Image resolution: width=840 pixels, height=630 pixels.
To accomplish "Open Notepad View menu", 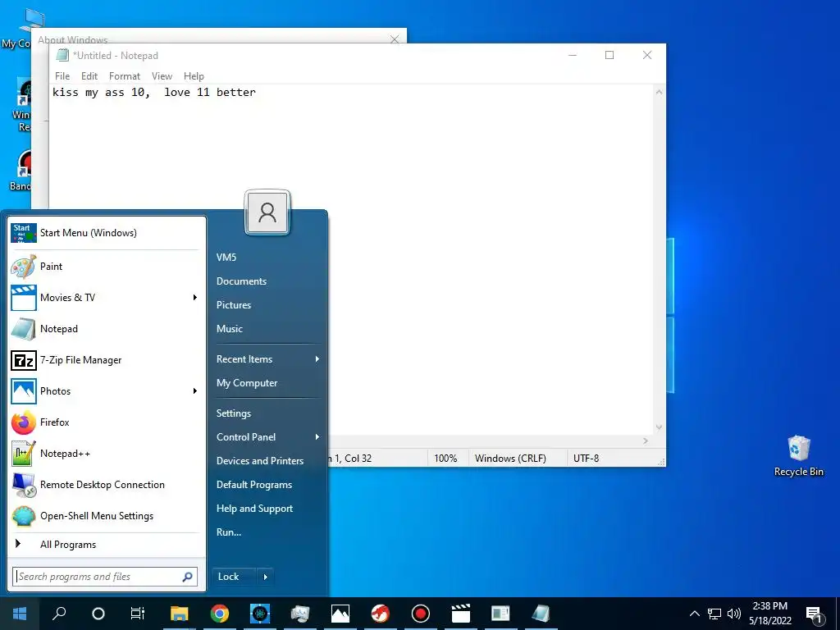I will (x=162, y=76).
